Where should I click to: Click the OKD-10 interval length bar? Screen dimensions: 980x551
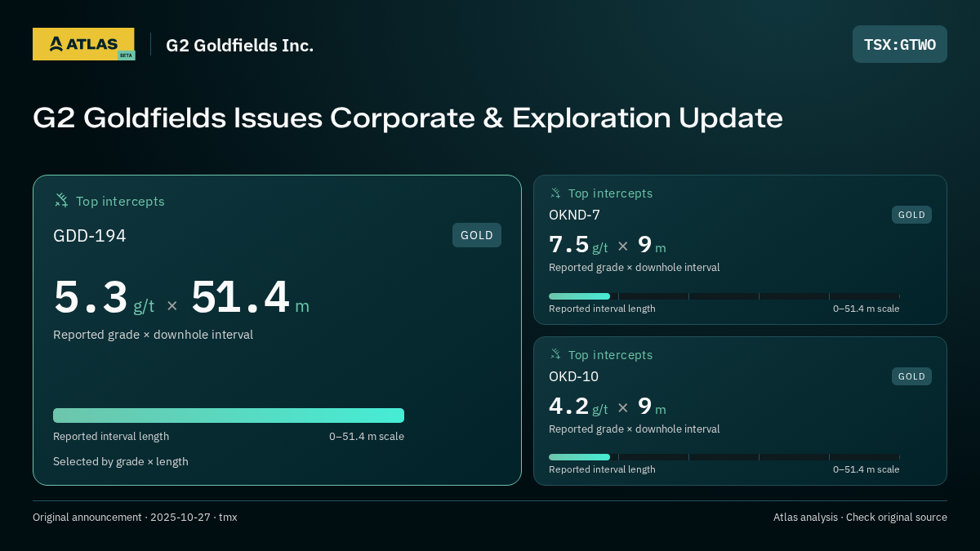coord(724,457)
